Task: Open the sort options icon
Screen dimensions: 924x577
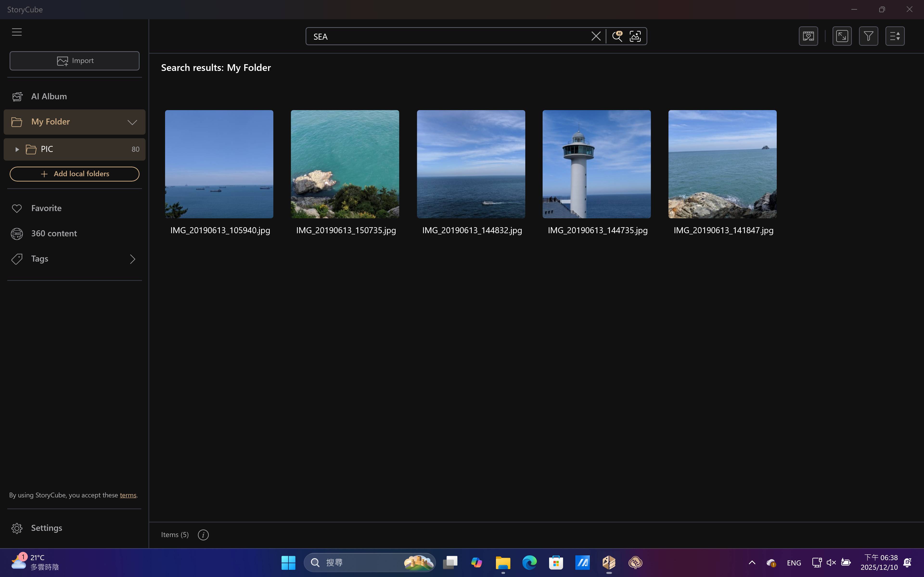Action: (x=895, y=36)
